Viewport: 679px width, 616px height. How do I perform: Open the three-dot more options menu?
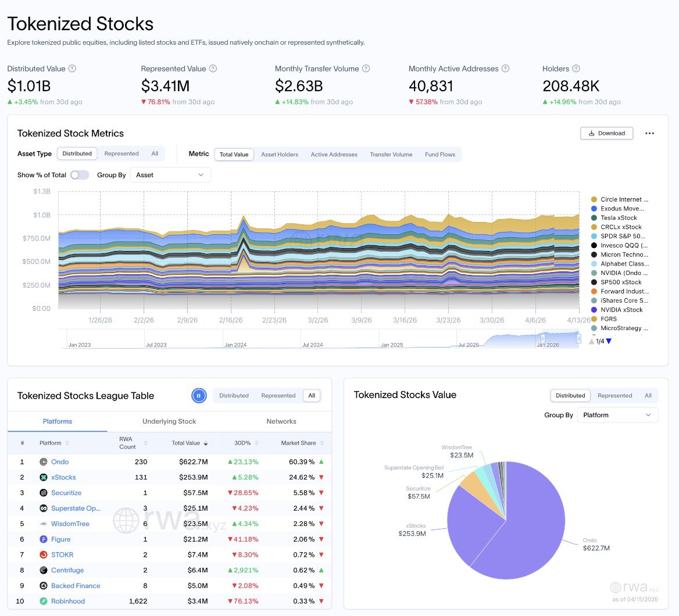coord(649,133)
